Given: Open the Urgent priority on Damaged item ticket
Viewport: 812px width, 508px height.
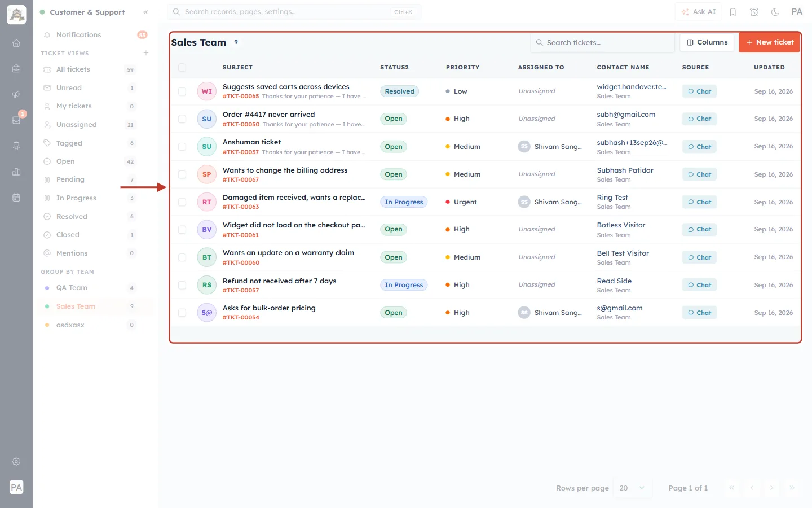Looking at the screenshot, I should (x=461, y=202).
